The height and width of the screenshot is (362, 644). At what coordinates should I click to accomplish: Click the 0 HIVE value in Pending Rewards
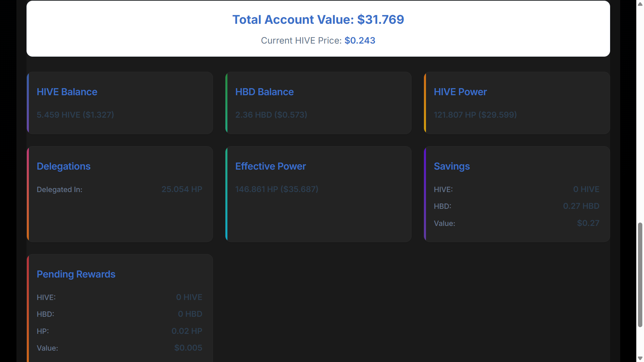click(189, 297)
